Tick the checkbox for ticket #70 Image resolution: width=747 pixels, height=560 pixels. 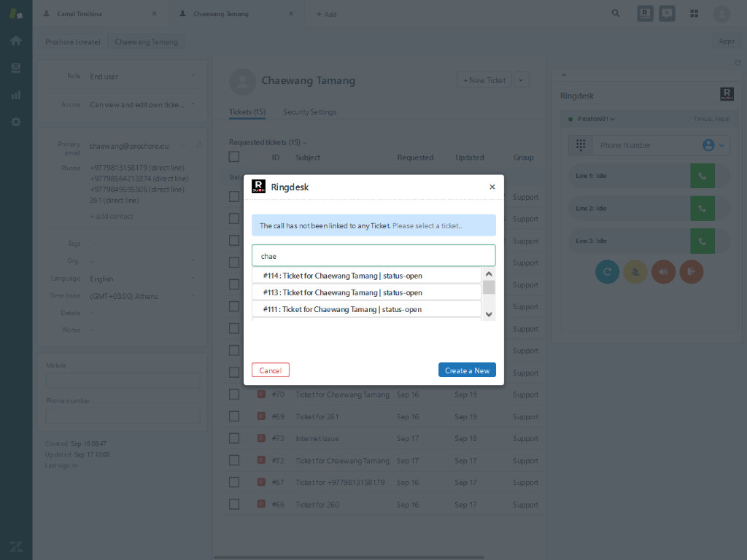[234, 394]
